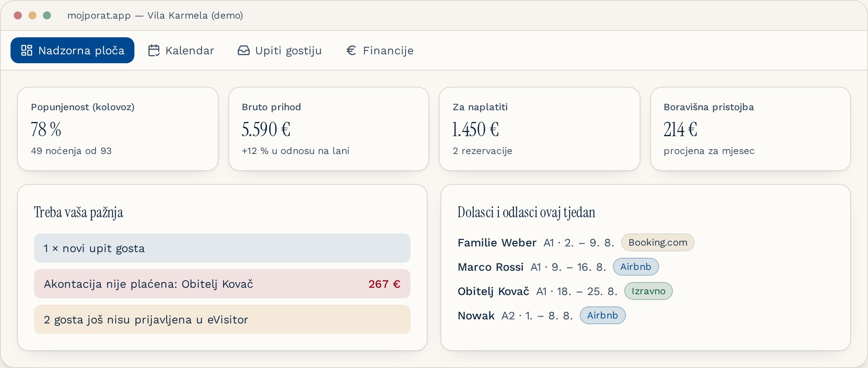Click the Nadzorna ploča grid icon
This screenshot has width=868, height=368.
tap(27, 50)
